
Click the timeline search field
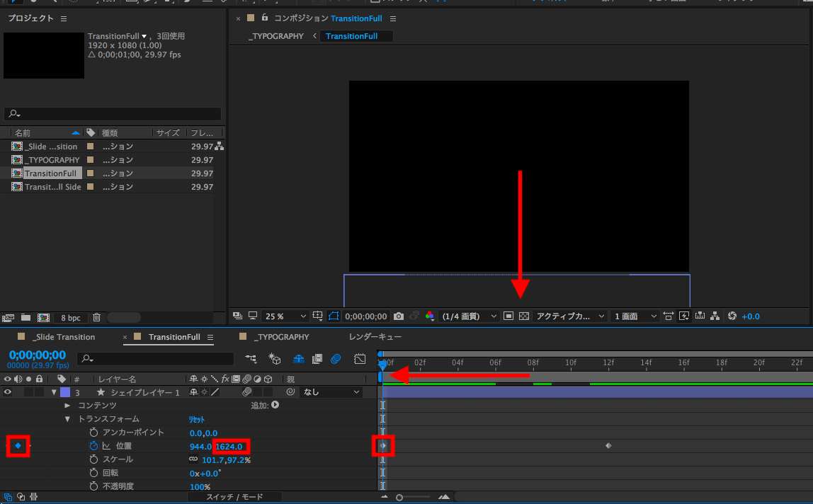pyautogui.click(x=156, y=359)
